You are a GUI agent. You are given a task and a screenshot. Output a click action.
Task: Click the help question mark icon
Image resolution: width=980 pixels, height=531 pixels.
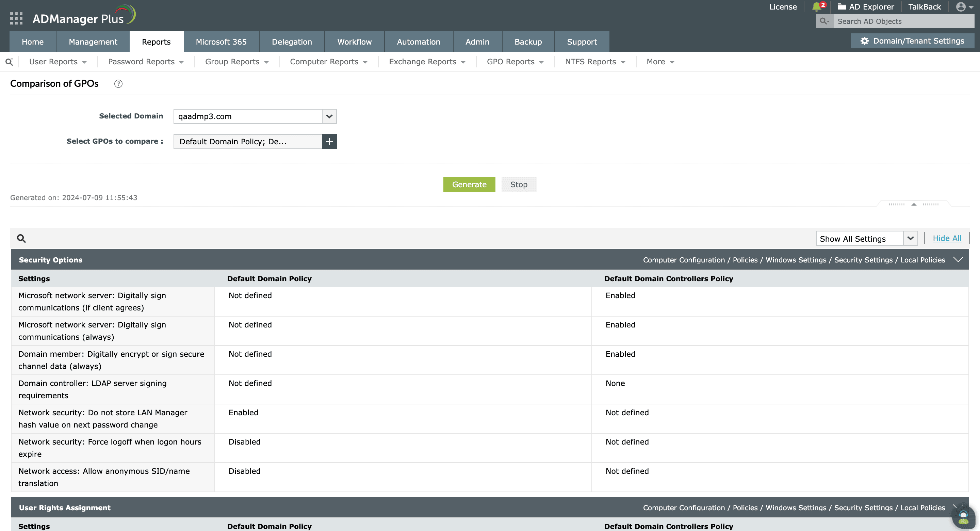click(x=118, y=84)
